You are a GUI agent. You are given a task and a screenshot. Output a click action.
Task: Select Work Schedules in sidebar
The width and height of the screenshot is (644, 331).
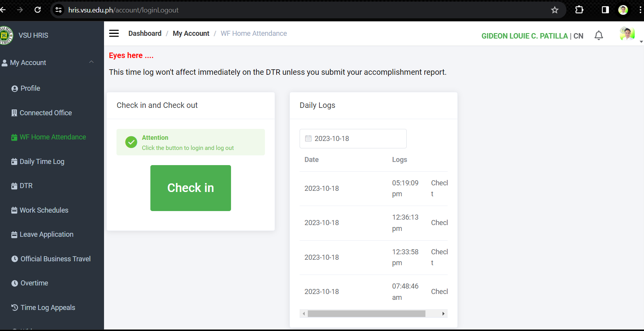(44, 210)
